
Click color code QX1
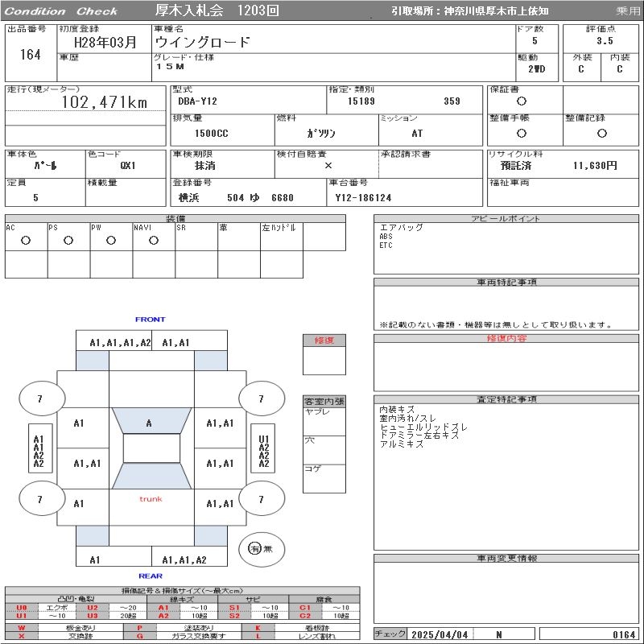pos(128,166)
